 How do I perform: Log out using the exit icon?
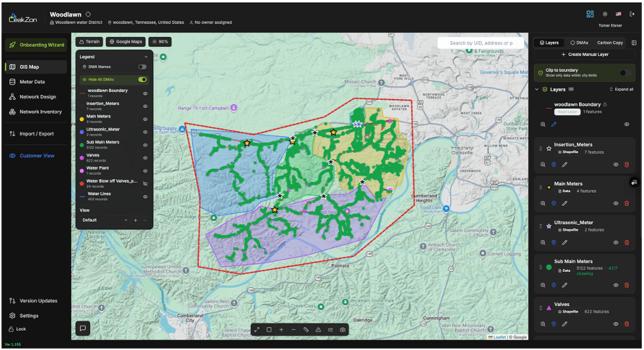(632, 14)
